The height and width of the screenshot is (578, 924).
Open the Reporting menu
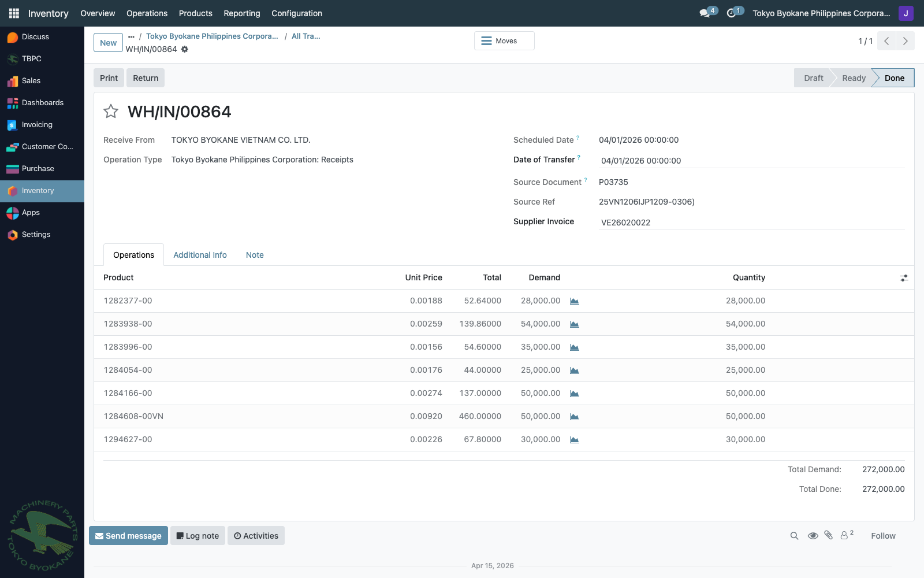(242, 13)
